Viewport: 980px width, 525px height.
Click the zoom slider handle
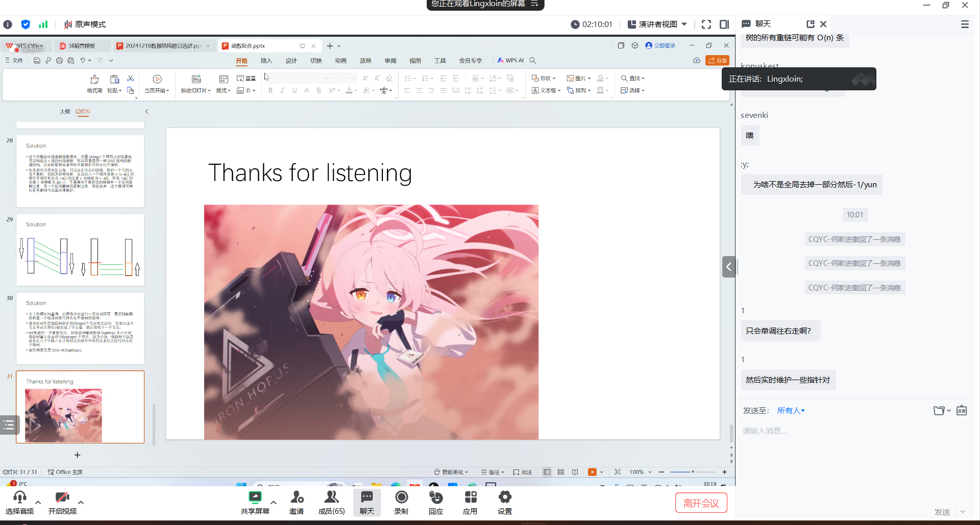pyautogui.click(x=693, y=472)
